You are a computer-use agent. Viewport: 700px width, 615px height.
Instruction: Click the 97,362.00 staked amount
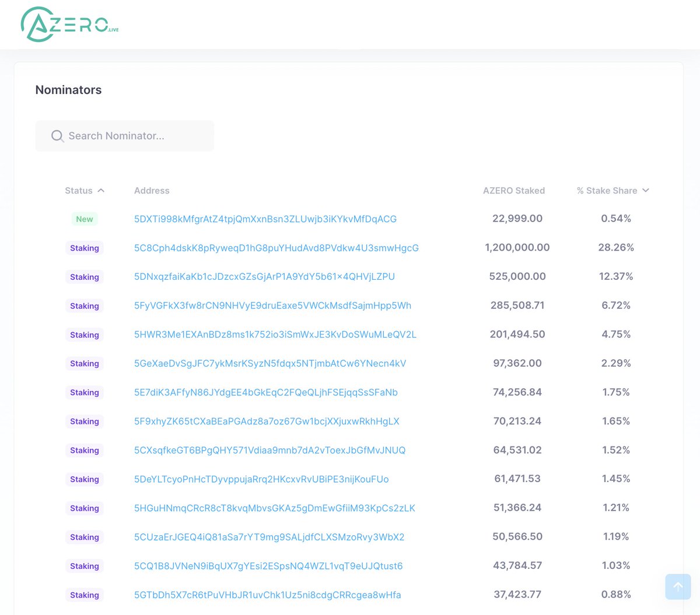[x=517, y=363]
